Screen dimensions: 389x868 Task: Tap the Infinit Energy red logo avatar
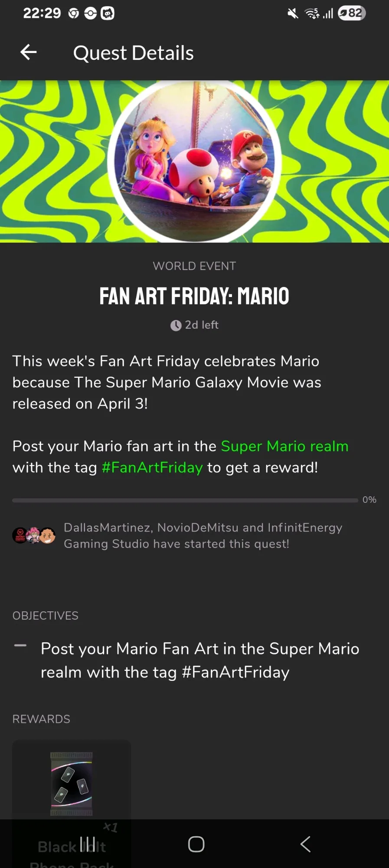tap(20, 535)
